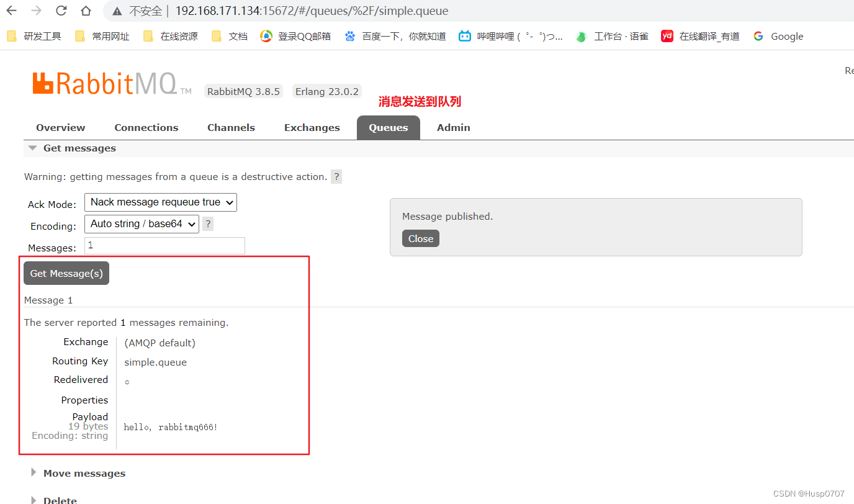The image size is (854, 504).
Task: Open the Encoding dropdown
Action: click(142, 223)
